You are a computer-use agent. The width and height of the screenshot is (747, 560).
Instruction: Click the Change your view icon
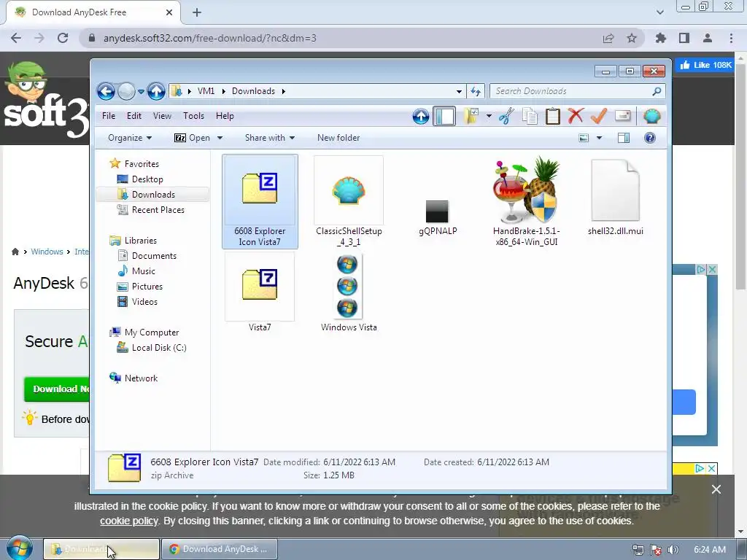point(584,138)
